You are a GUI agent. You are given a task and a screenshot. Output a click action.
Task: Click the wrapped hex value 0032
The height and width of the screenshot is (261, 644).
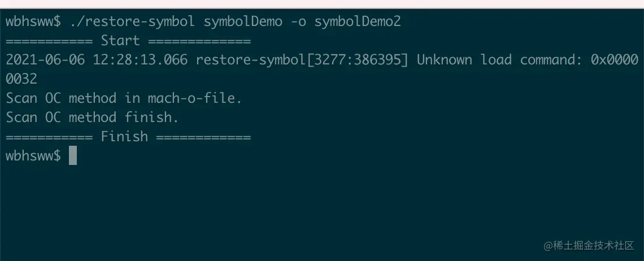pyautogui.click(x=21, y=79)
